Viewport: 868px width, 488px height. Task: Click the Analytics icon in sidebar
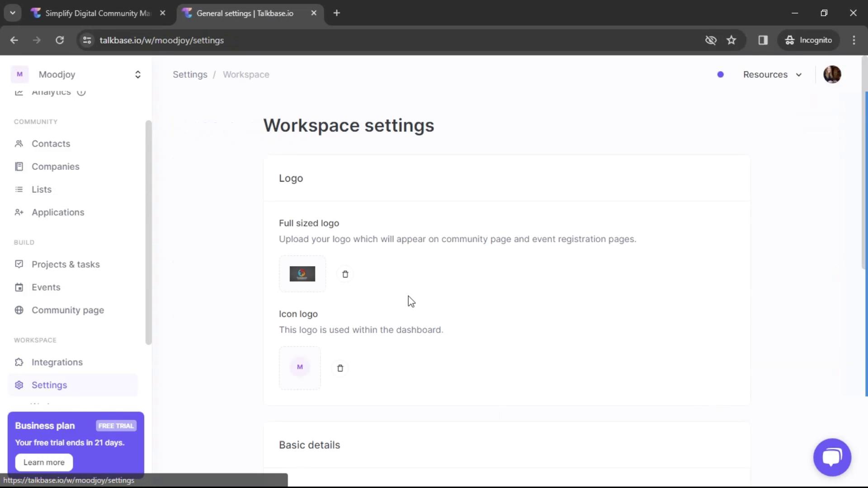point(18,91)
